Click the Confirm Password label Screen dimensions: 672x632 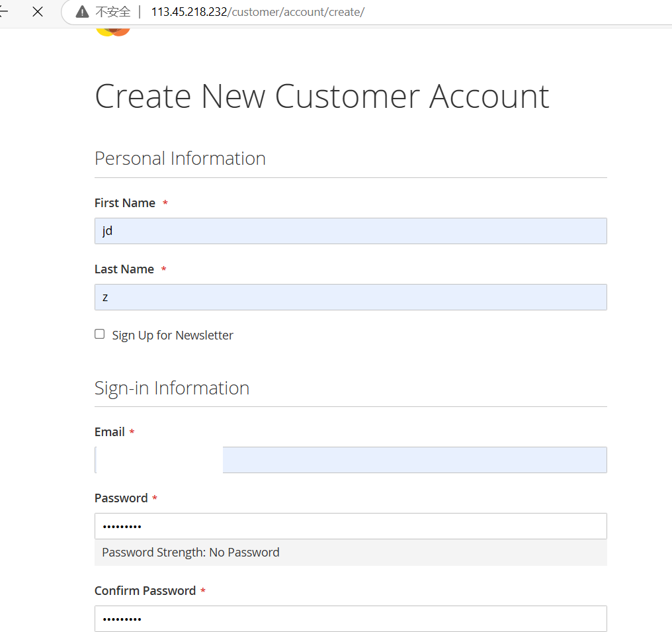click(146, 591)
